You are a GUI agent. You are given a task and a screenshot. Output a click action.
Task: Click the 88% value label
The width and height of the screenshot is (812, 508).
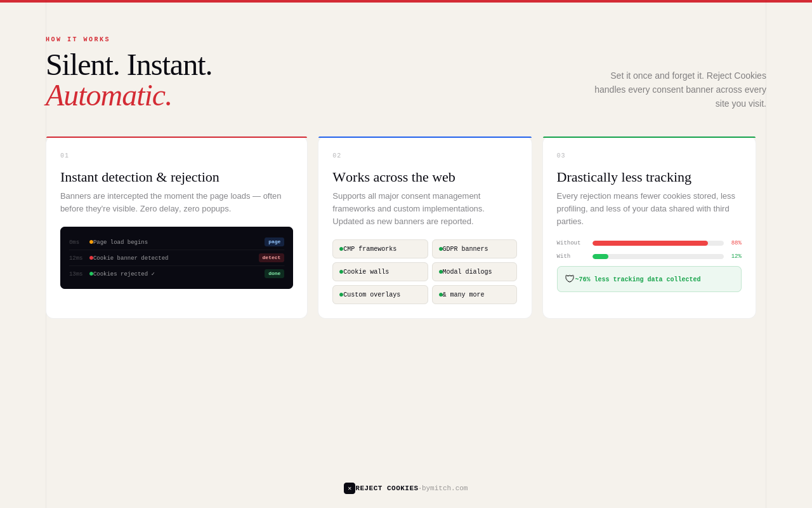[736, 243]
